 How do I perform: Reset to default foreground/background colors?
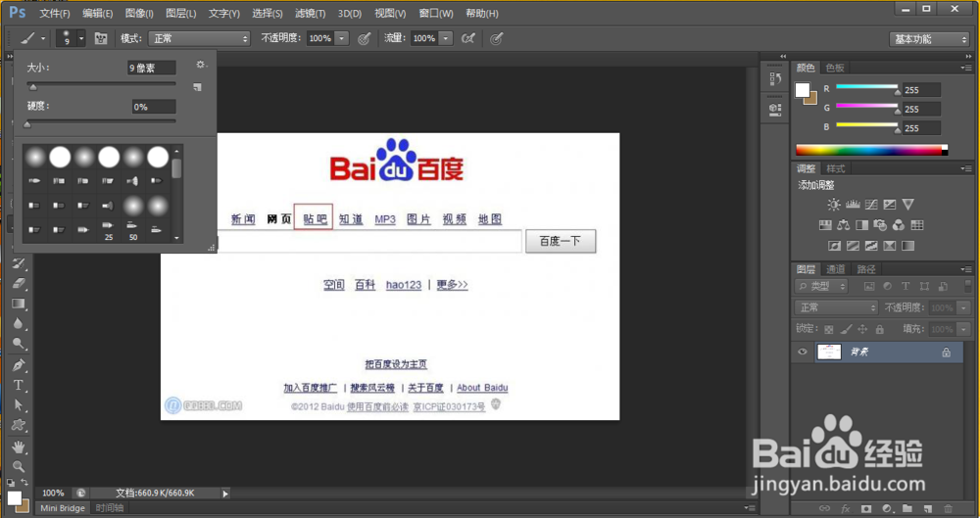click(11, 483)
